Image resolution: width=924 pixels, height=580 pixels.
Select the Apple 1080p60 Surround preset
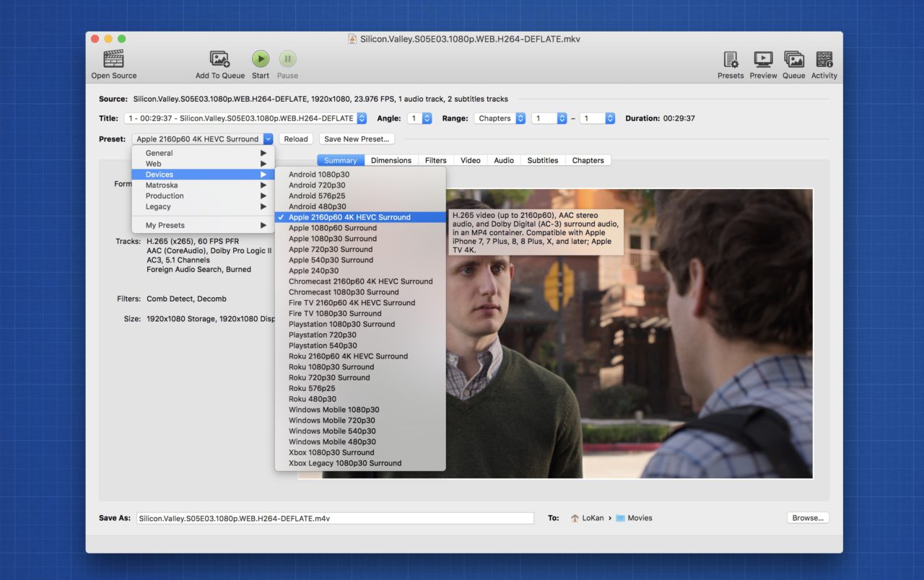pyautogui.click(x=360, y=228)
